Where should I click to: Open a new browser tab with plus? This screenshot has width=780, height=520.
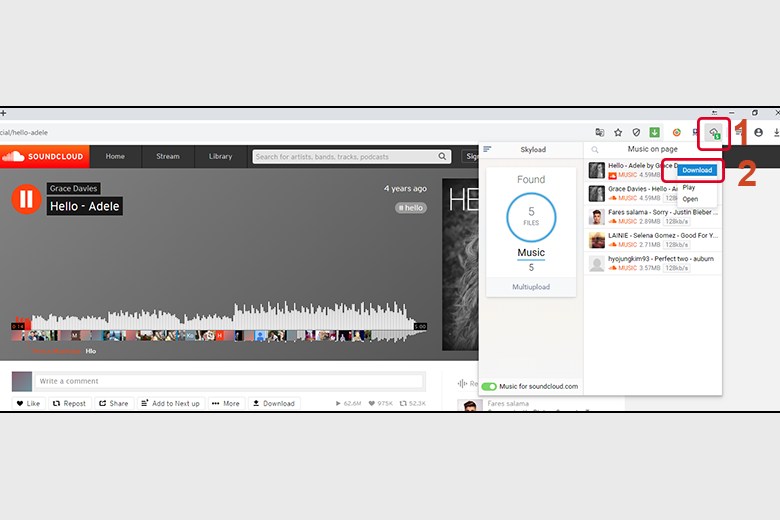click(3, 113)
